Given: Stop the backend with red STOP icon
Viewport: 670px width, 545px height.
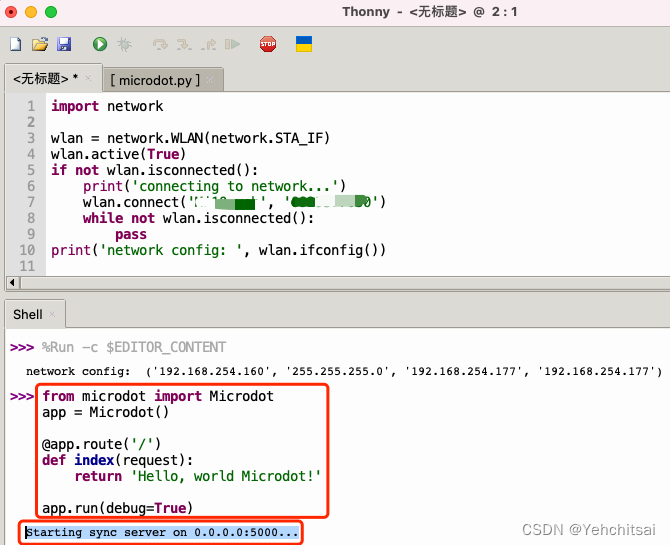Looking at the screenshot, I should coord(268,44).
